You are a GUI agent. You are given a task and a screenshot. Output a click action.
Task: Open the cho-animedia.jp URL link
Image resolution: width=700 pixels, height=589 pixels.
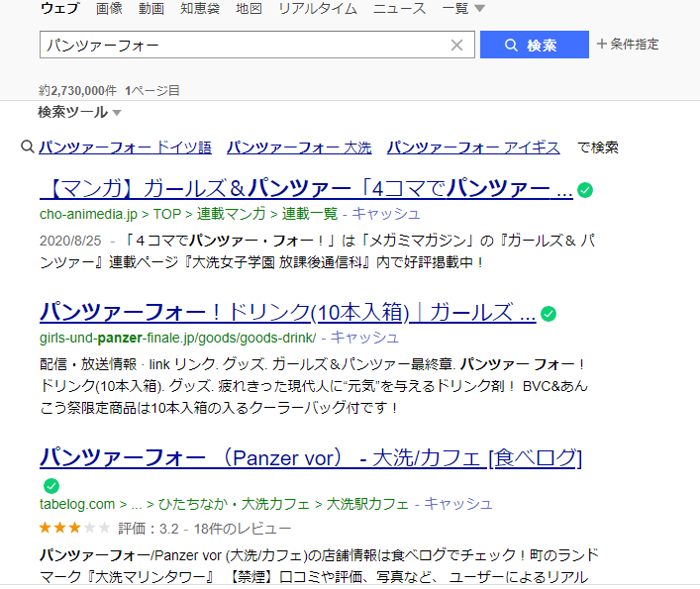click(88, 214)
